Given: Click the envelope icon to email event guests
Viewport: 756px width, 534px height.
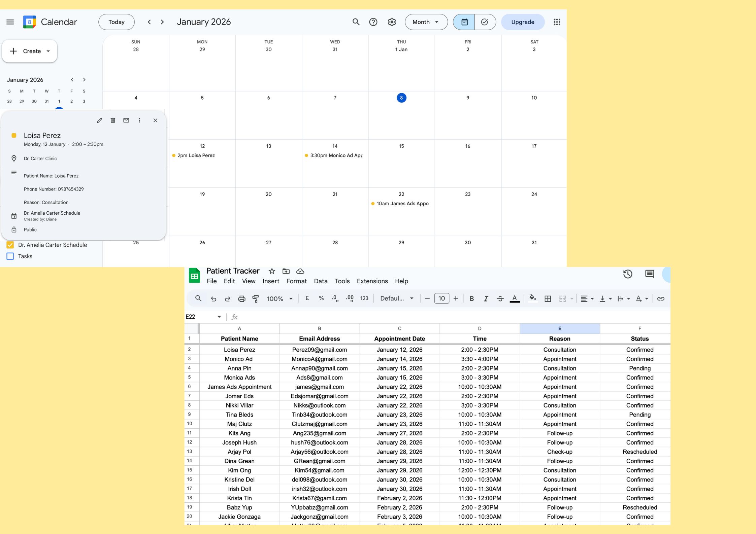Looking at the screenshot, I should [126, 120].
